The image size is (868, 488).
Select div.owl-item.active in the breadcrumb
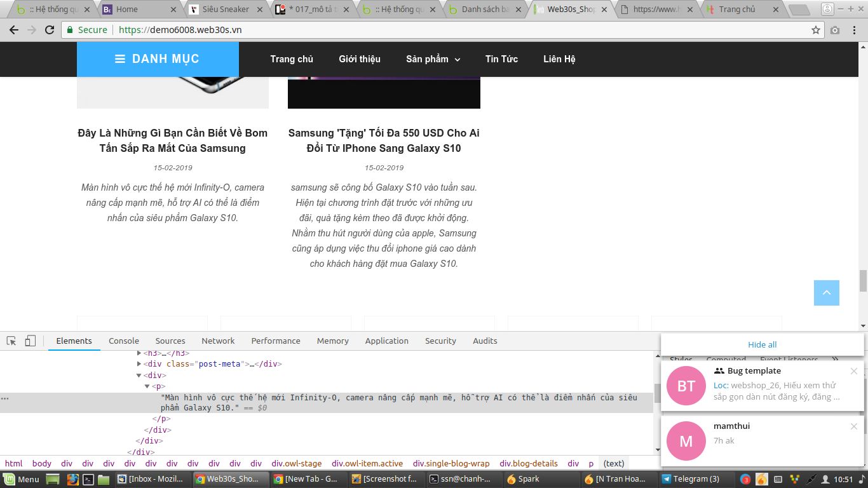(367, 464)
